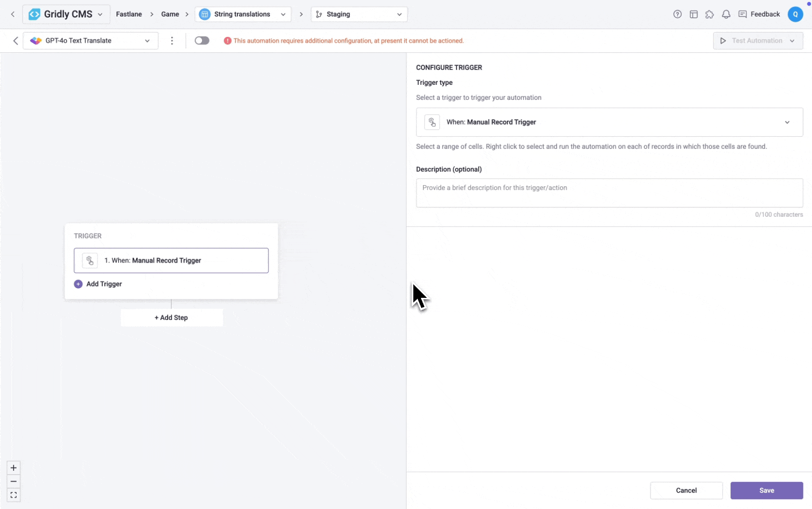Click the user avatar Q icon
Viewport: 812px width, 509px height.
click(795, 14)
